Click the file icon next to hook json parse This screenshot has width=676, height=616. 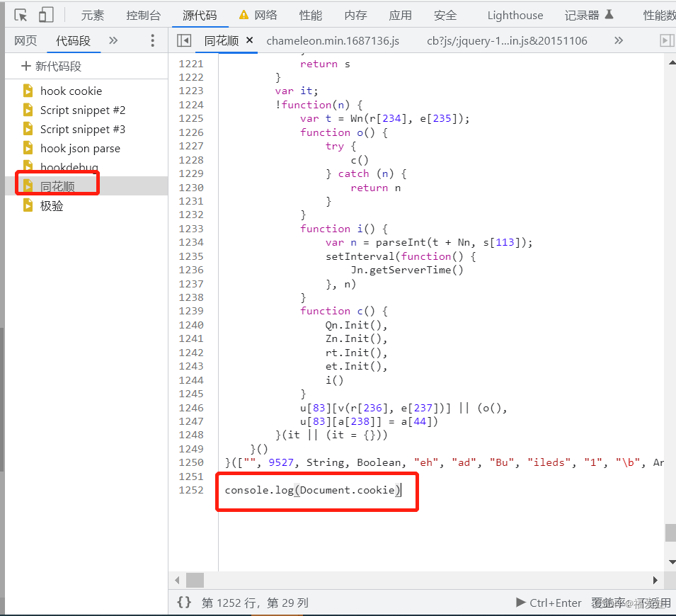pyautogui.click(x=28, y=148)
